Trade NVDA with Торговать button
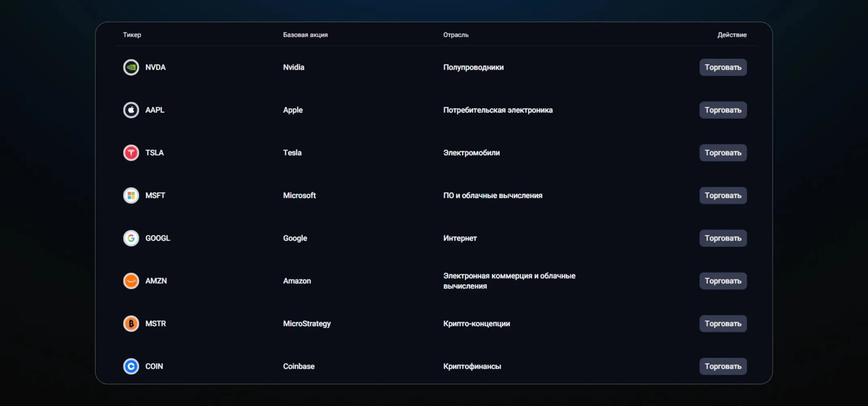The height and width of the screenshot is (406, 868). [723, 67]
